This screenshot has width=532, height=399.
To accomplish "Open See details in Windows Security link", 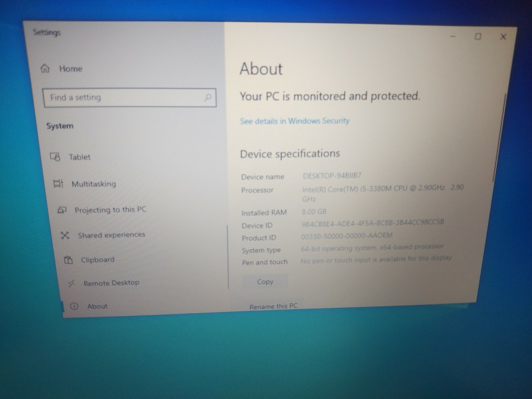I will click(x=295, y=121).
